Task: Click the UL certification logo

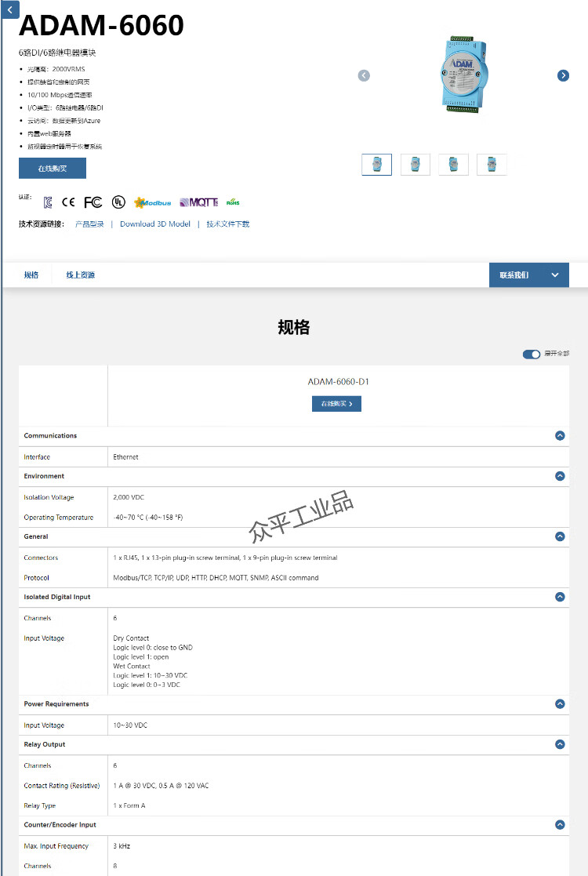Action: click(x=118, y=202)
